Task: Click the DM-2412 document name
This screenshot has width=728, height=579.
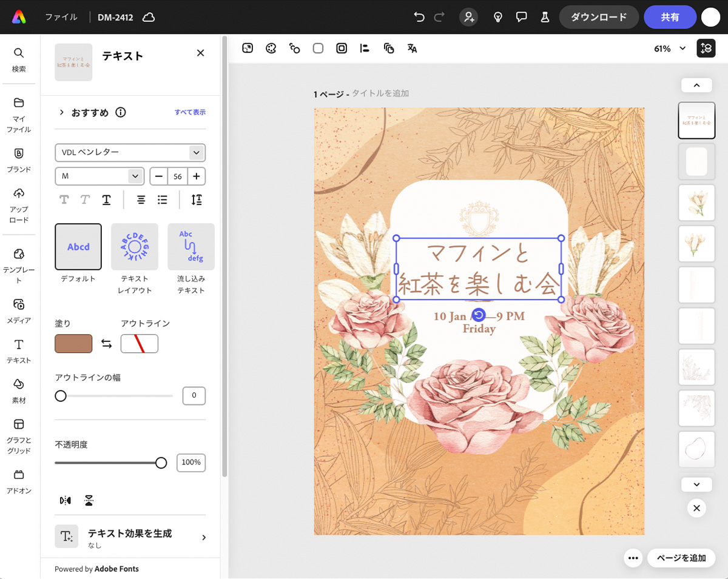Action: (x=115, y=17)
